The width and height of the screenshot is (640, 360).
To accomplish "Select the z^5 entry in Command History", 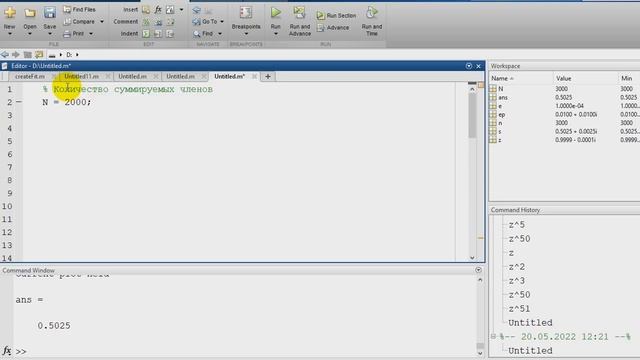I will point(517,225).
